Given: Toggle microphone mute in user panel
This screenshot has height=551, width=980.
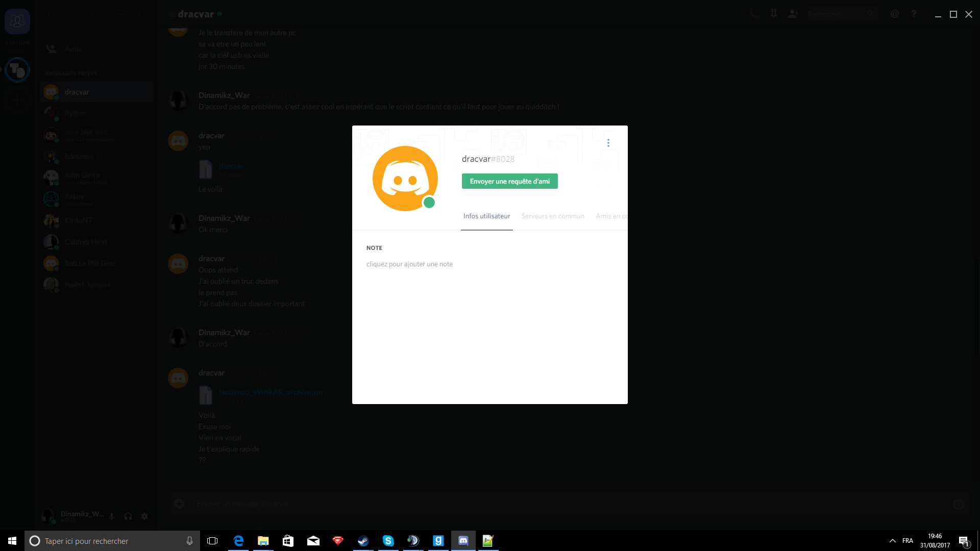Looking at the screenshot, I should point(112,516).
